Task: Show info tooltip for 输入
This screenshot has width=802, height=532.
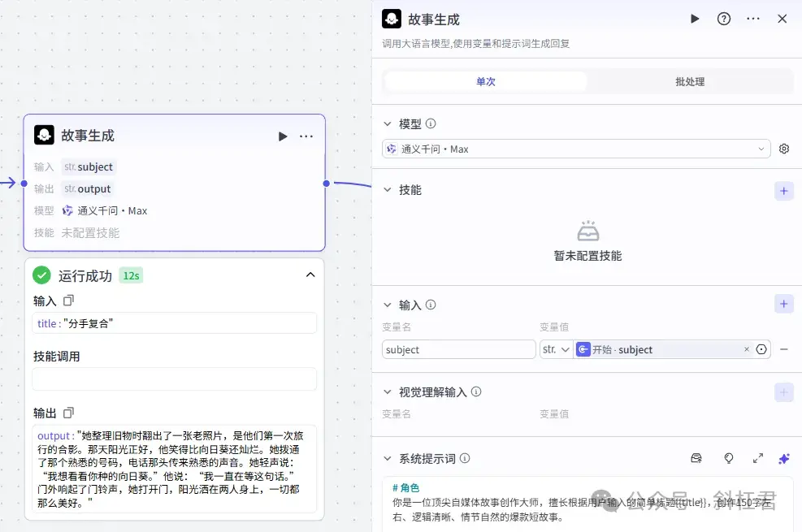Action: tap(431, 305)
